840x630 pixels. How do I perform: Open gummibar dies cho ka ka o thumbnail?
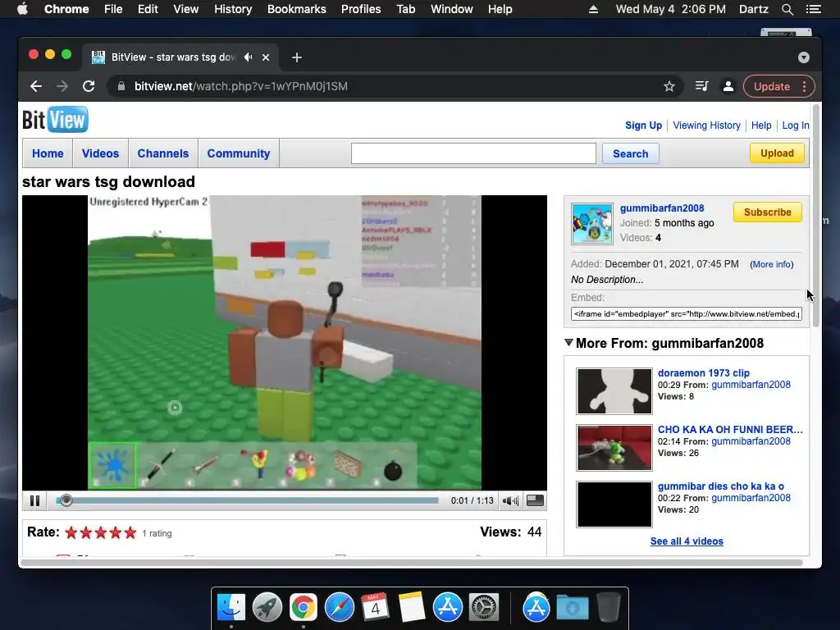[614, 504]
